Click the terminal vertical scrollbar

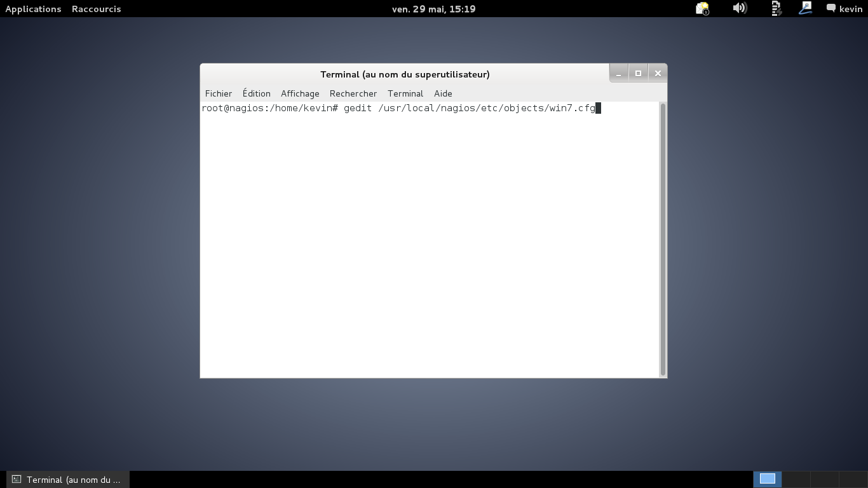(x=663, y=240)
